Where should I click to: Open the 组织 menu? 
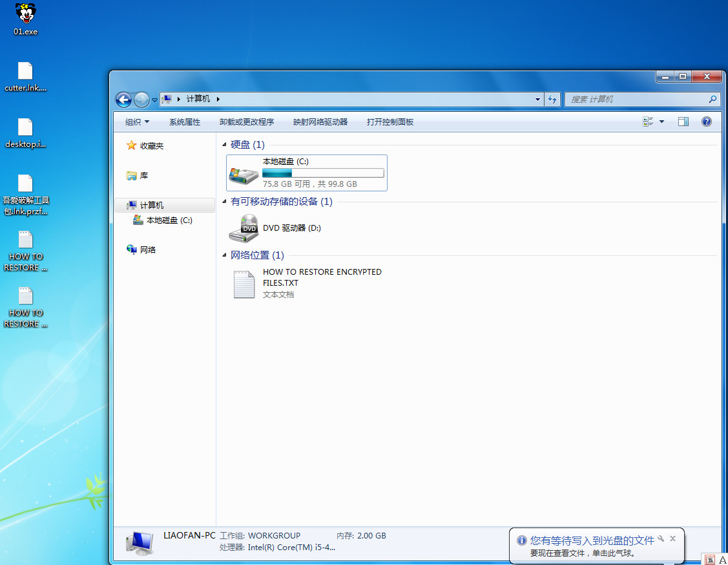click(137, 122)
